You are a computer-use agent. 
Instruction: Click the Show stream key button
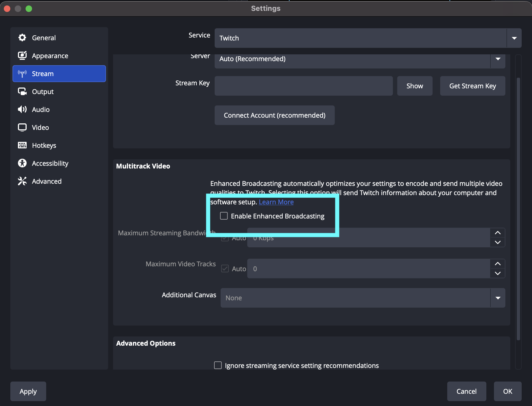click(x=415, y=86)
